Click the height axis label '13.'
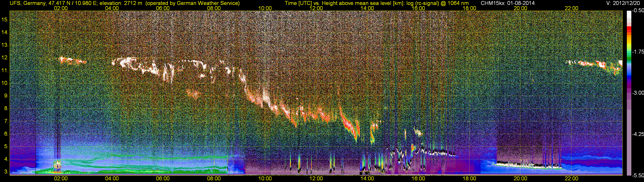Image resolution: width=644 pixels, height=182 pixels. pos(5,45)
